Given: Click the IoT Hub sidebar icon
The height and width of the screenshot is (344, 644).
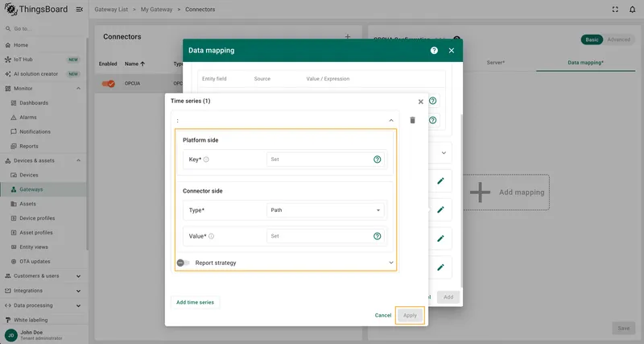Looking at the screenshot, I should click(8, 60).
